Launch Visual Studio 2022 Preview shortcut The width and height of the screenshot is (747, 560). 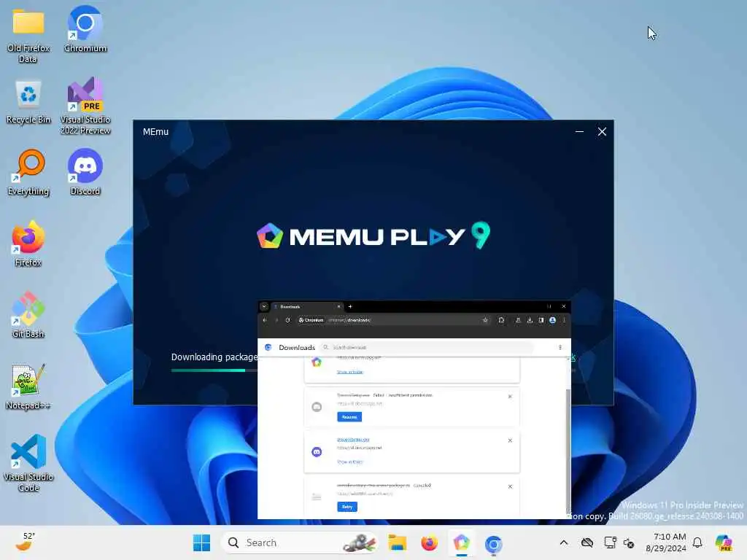coord(85,106)
